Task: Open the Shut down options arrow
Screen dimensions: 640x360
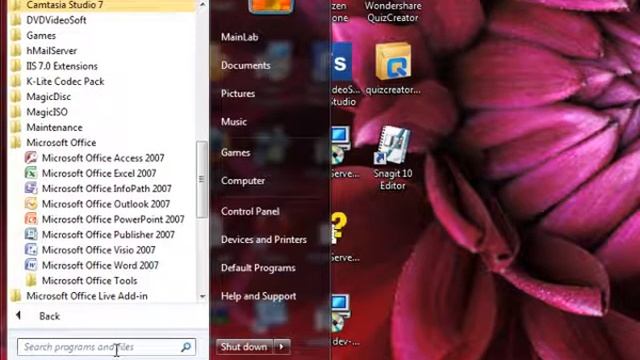Action: (282, 347)
